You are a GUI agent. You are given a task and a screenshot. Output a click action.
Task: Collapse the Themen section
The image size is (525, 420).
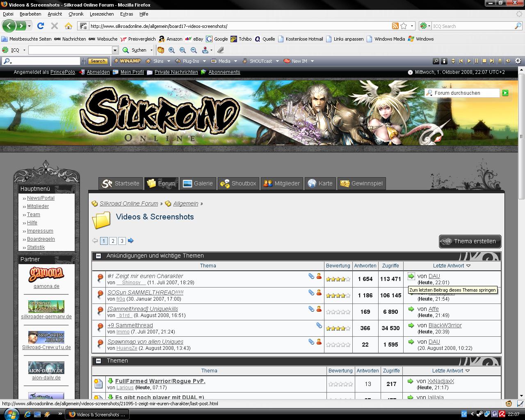coord(98,361)
